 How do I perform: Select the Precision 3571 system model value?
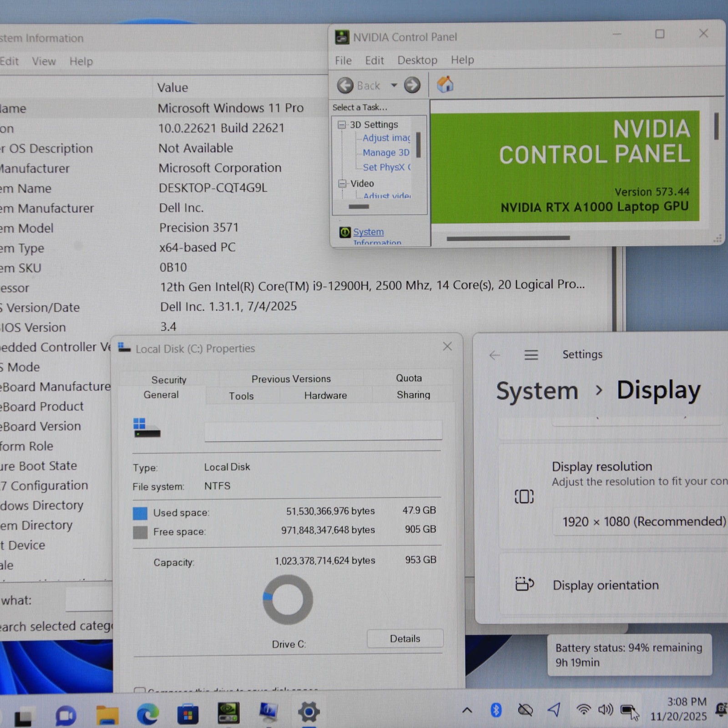coord(199,227)
